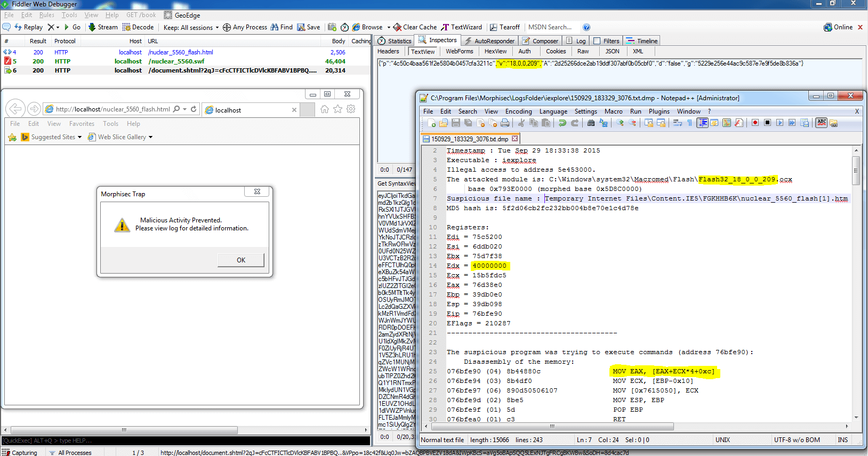Click Save in Fiddler toolbar
Image resolution: width=868 pixels, height=456 pixels.
click(x=309, y=27)
